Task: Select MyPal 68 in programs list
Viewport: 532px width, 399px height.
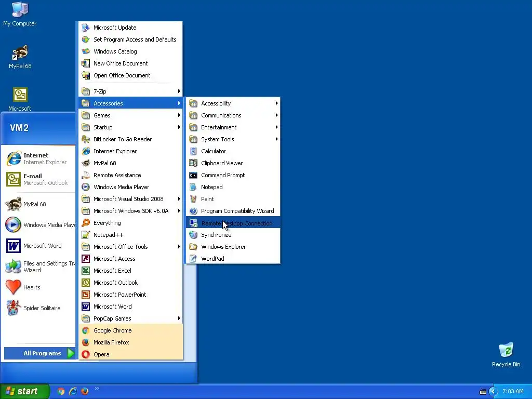Action: 130,163
